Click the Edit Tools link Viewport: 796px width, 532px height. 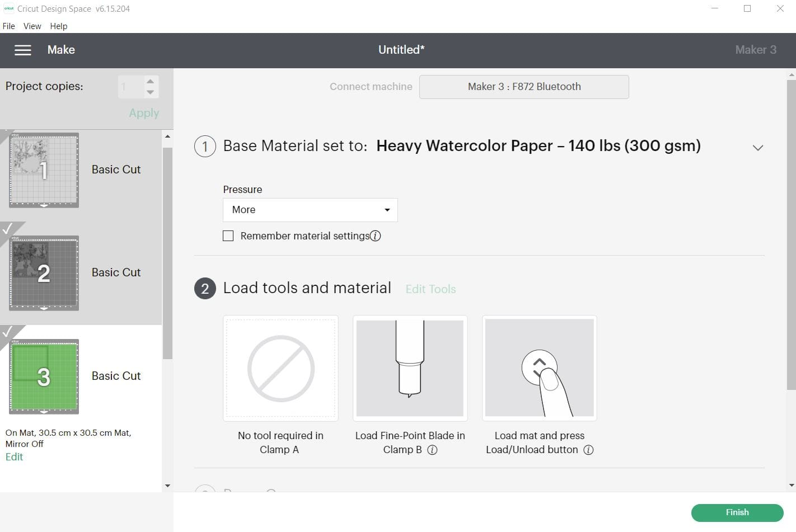click(x=430, y=289)
